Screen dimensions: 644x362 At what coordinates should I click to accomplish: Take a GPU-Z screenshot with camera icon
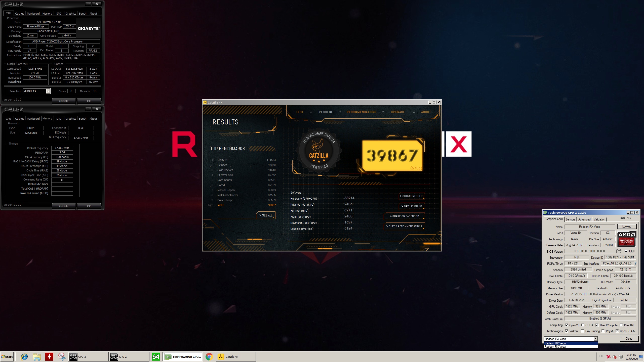tap(623, 218)
